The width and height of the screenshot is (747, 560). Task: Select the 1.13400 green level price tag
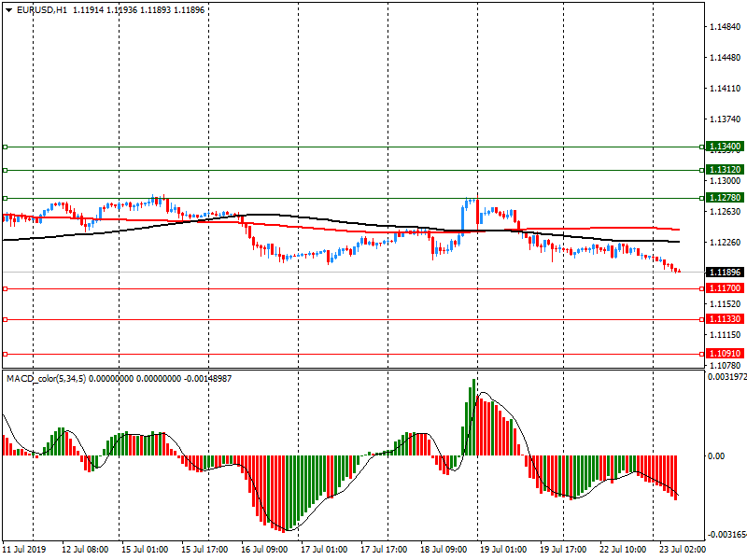[x=726, y=147]
